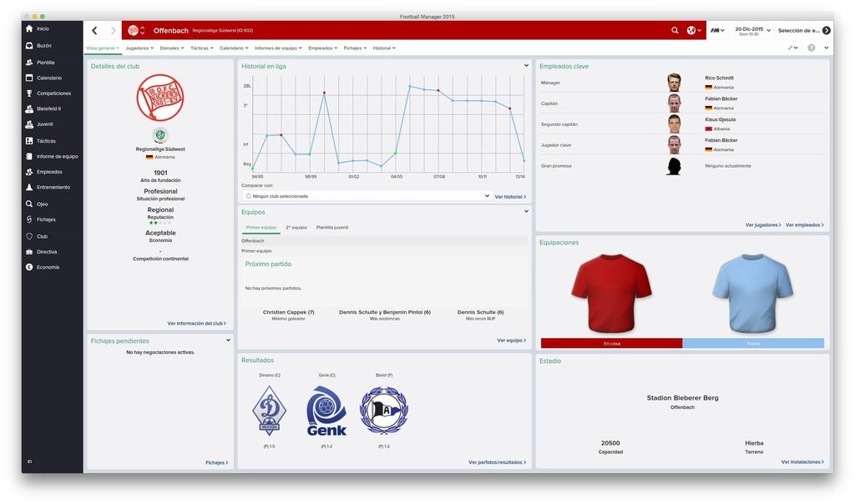
Task: Click the help question mark icon
Action: [x=812, y=48]
